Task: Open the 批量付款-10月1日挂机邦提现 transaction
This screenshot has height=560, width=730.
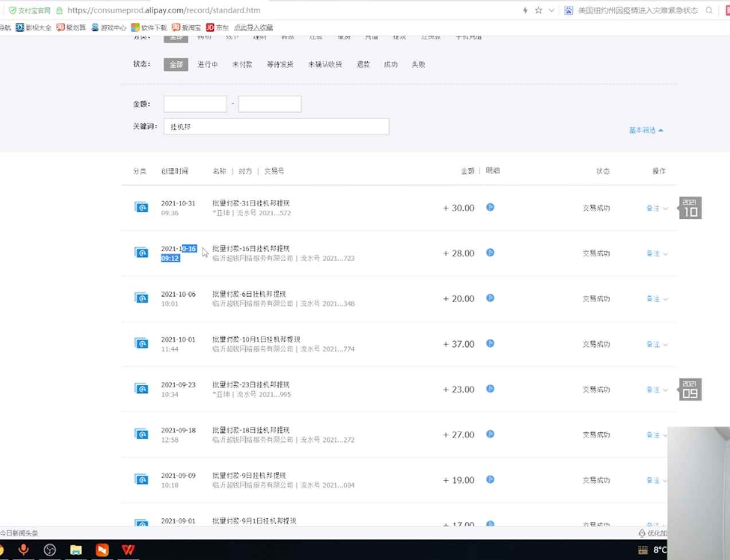Action: point(256,339)
